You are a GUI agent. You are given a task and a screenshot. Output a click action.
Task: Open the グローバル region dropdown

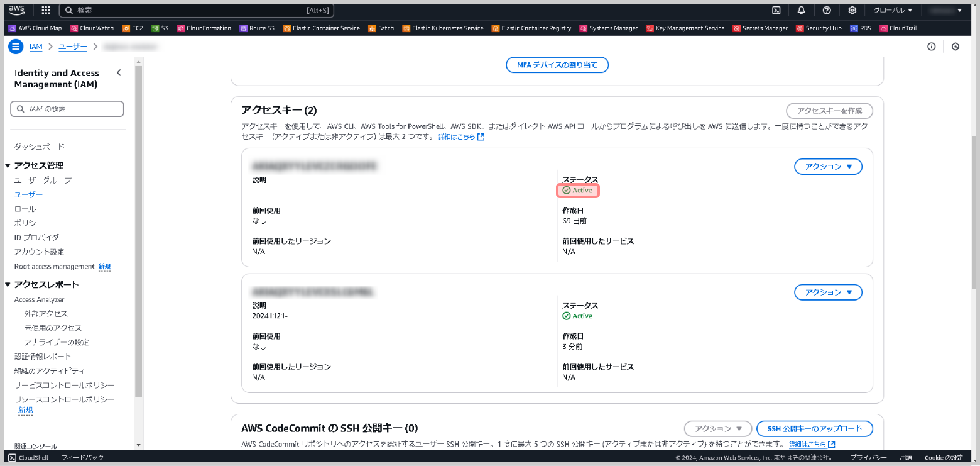pyautogui.click(x=893, y=10)
